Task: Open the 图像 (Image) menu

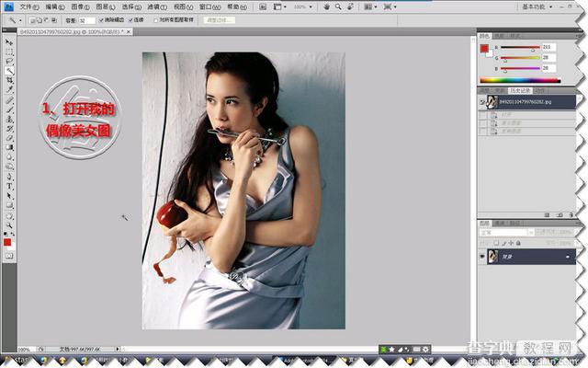Action: coord(80,6)
